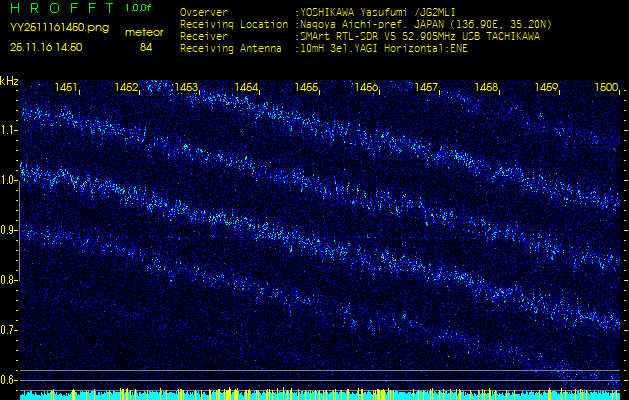629x400 pixels.
Task: Click the 1459 time marker
Action: 546,88
